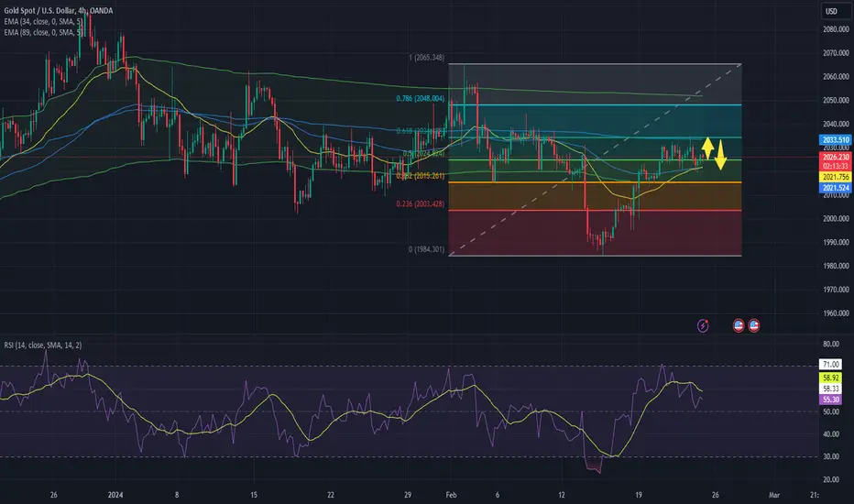This screenshot has height=504, width=854.
Task: Click the 71.00 RSI level label
Action: point(830,365)
